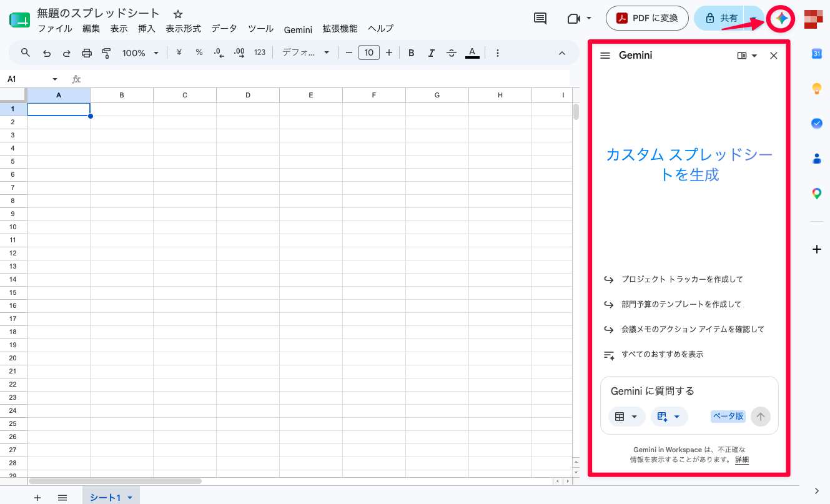Viewport: 830px width, 504px height.
Task: Open the 表示 menu
Action: tap(119, 29)
